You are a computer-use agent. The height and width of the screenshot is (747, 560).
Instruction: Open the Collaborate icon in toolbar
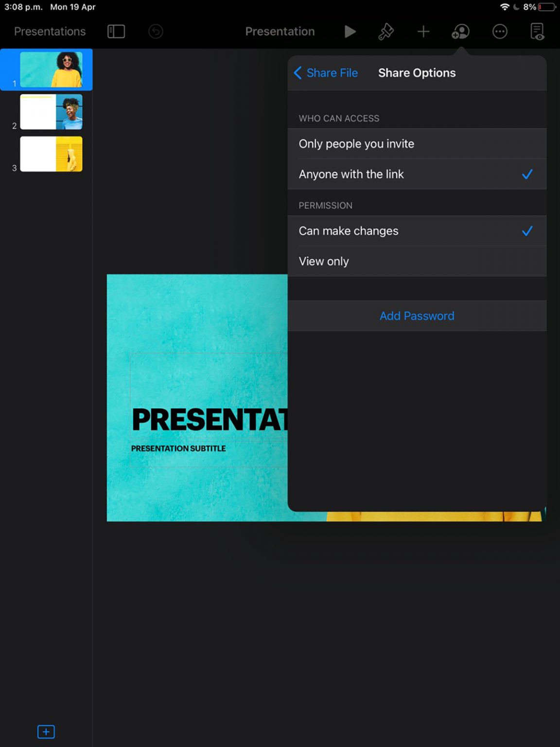(x=460, y=32)
